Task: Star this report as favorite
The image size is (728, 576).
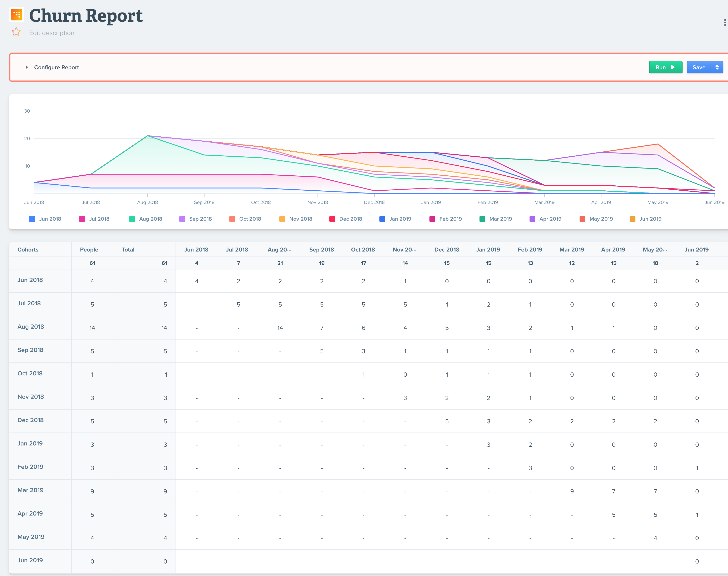Action: (x=16, y=32)
